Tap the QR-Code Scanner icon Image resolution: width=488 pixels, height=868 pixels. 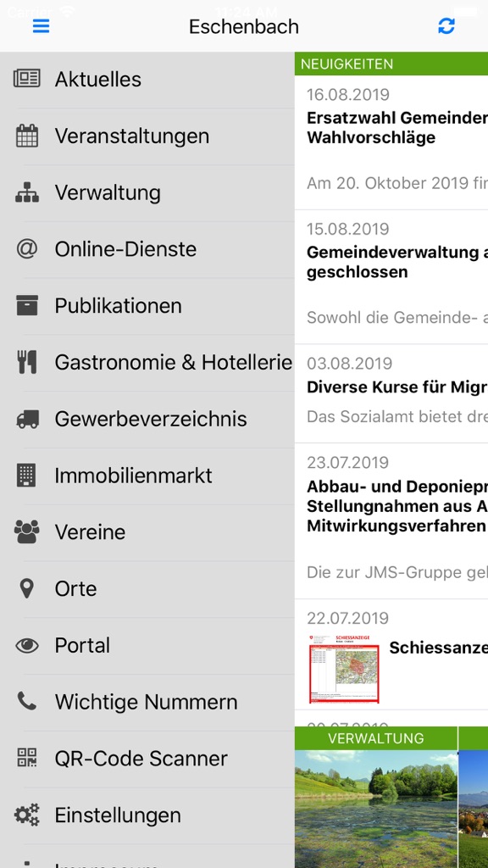pos(26,758)
